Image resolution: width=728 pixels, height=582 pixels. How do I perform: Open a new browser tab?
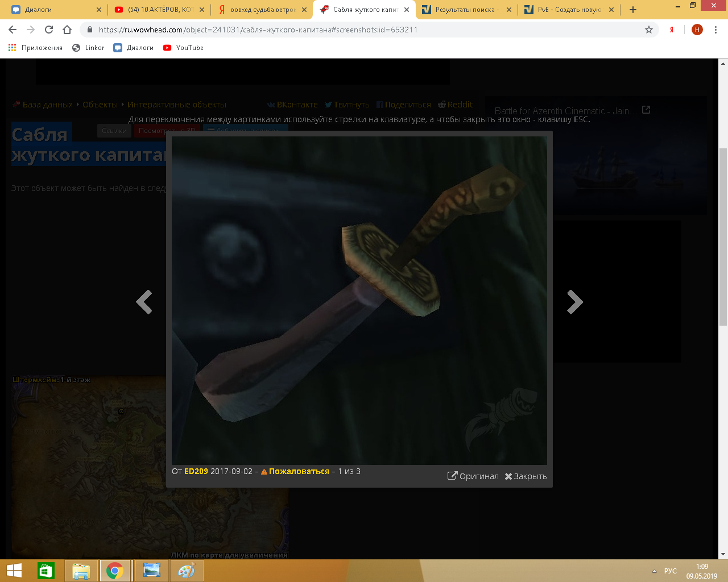(633, 10)
